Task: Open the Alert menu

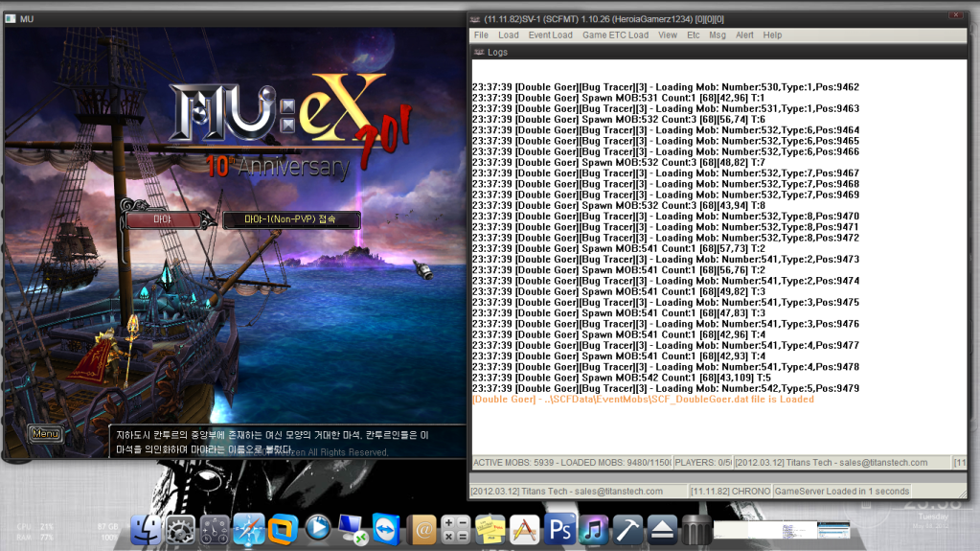Action: pos(744,35)
